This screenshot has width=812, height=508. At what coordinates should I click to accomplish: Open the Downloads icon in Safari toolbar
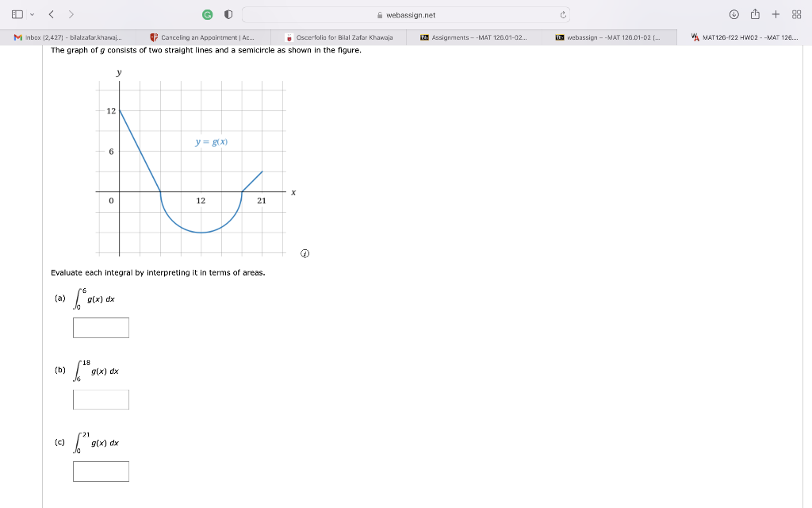(733, 13)
